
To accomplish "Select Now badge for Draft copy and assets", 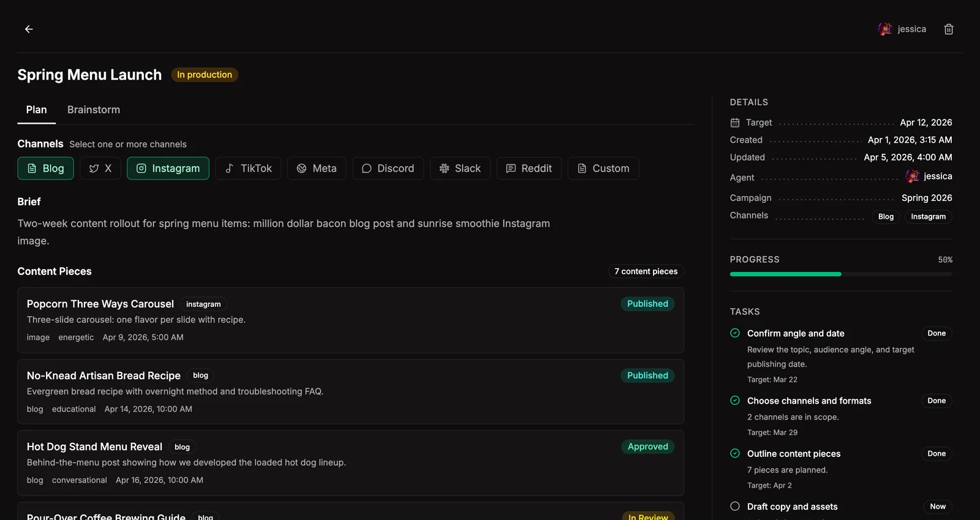I will [938, 507].
